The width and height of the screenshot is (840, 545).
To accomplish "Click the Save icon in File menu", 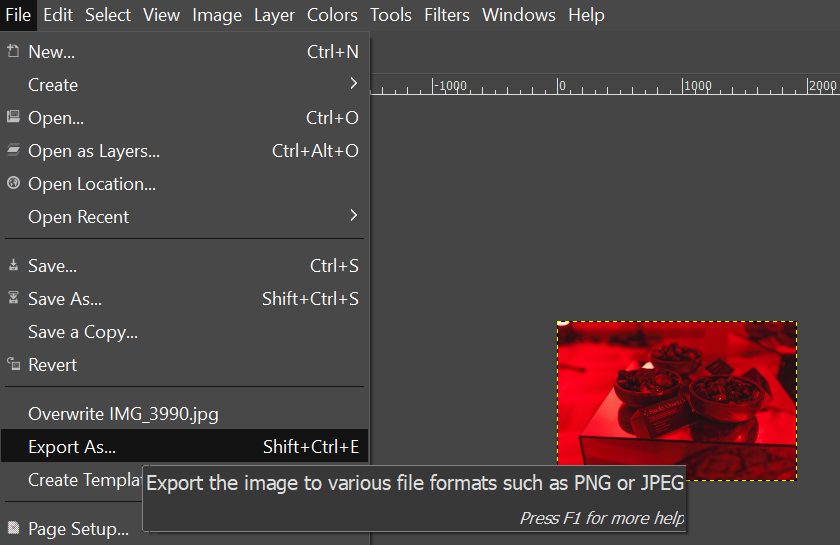I will [x=13, y=266].
